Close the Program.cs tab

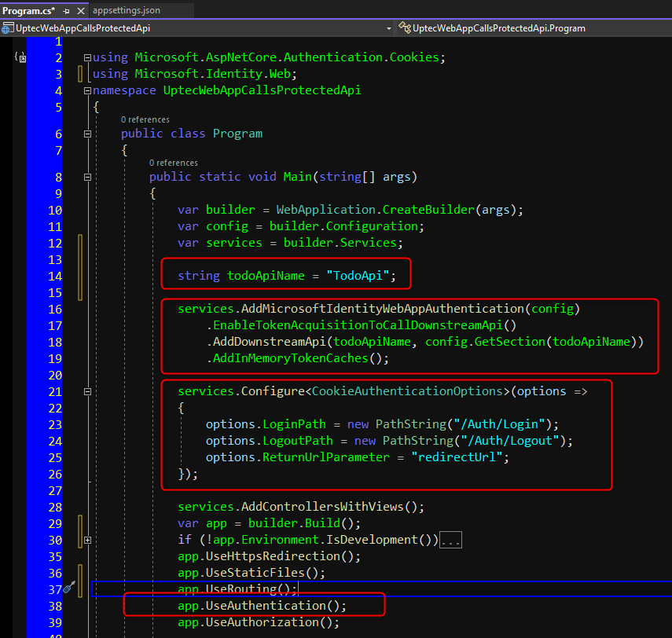click(x=80, y=11)
